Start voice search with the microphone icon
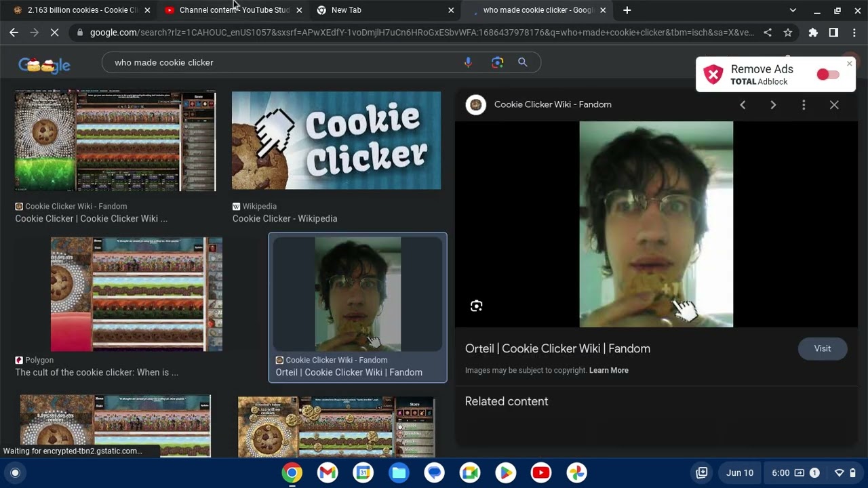The image size is (868, 488). click(468, 62)
